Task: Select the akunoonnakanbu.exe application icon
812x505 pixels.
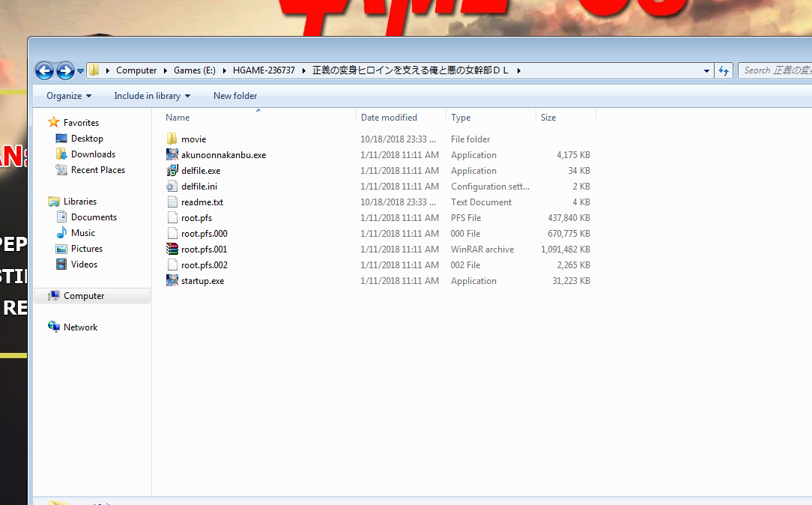Action: coord(172,155)
